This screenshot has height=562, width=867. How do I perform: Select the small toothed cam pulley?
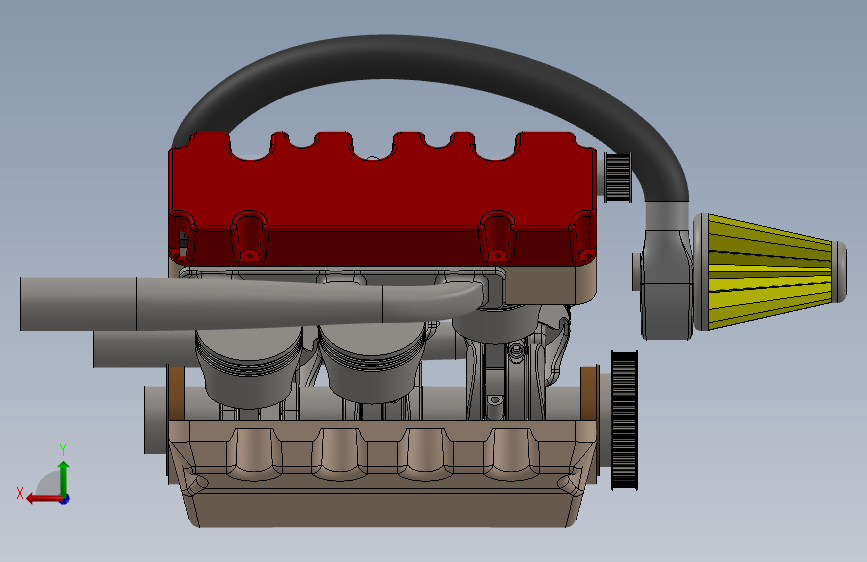coord(618,177)
